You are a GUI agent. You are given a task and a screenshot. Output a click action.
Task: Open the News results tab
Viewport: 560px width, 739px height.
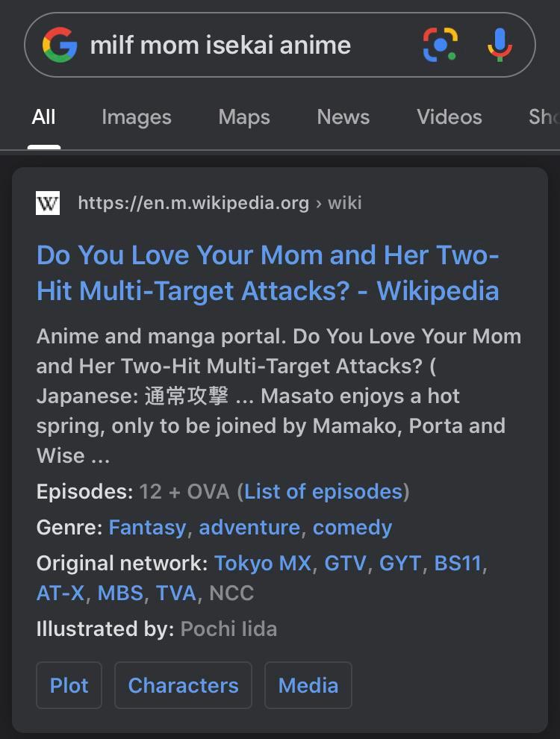343,117
